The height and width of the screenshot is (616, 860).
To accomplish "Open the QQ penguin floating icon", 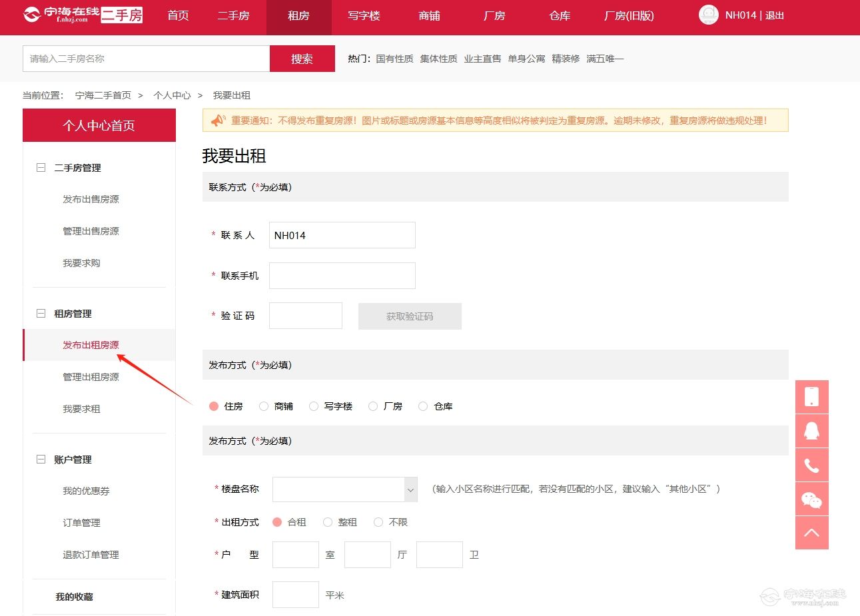I will pos(811,431).
